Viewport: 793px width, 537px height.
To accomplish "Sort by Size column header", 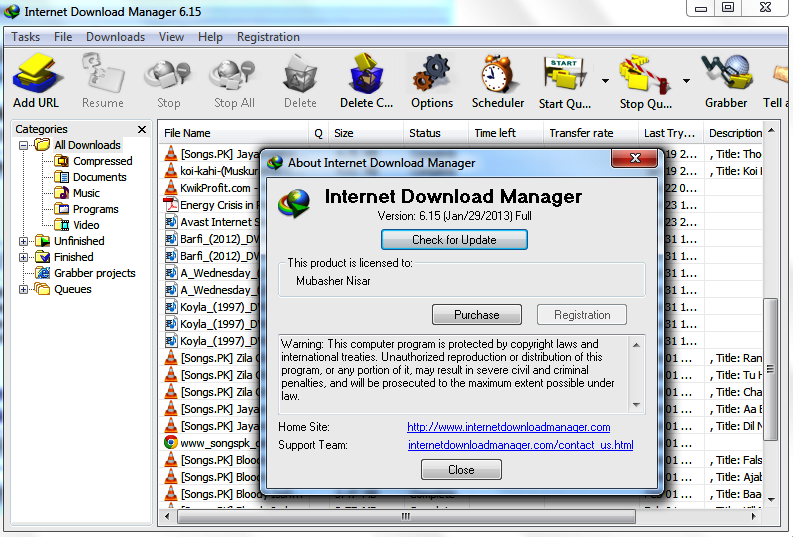I will tap(366, 133).
